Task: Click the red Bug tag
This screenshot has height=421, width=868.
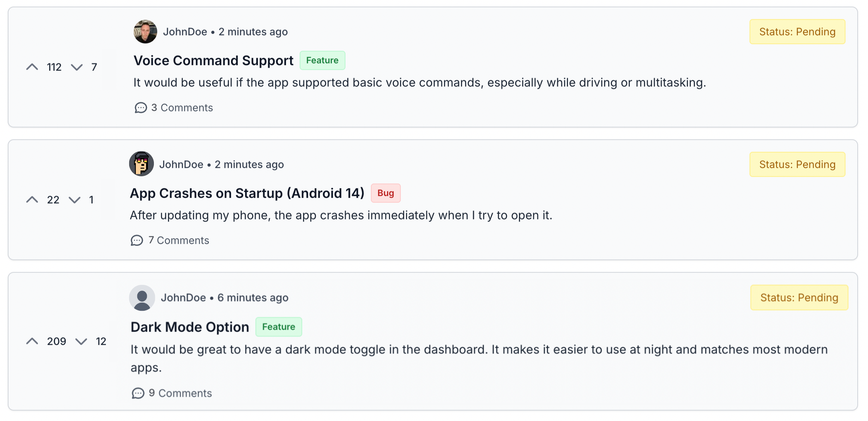Action: click(386, 193)
